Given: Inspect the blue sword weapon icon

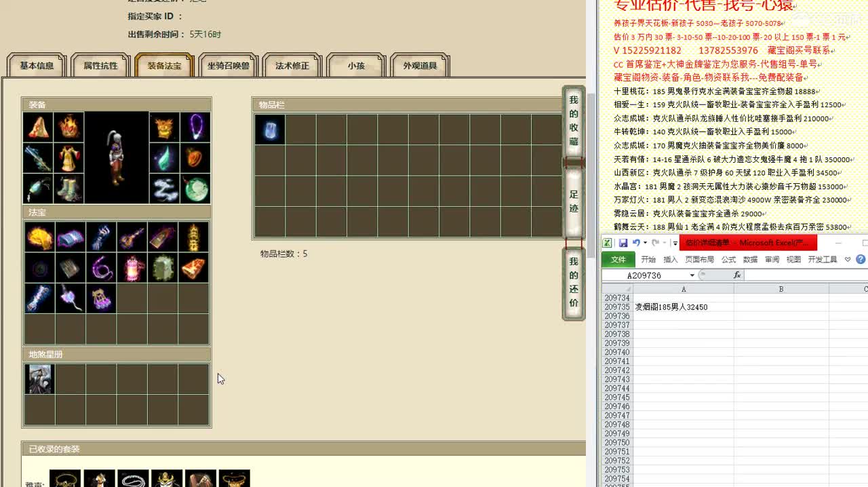Looking at the screenshot, I should point(38,158).
